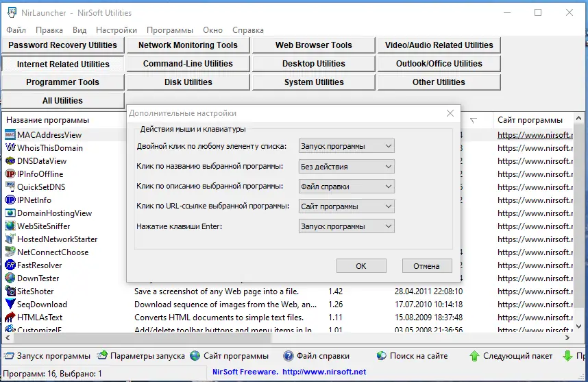This screenshot has height=382, width=588.
Task: Click the WhoisThisDomain icon
Action: [10, 148]
